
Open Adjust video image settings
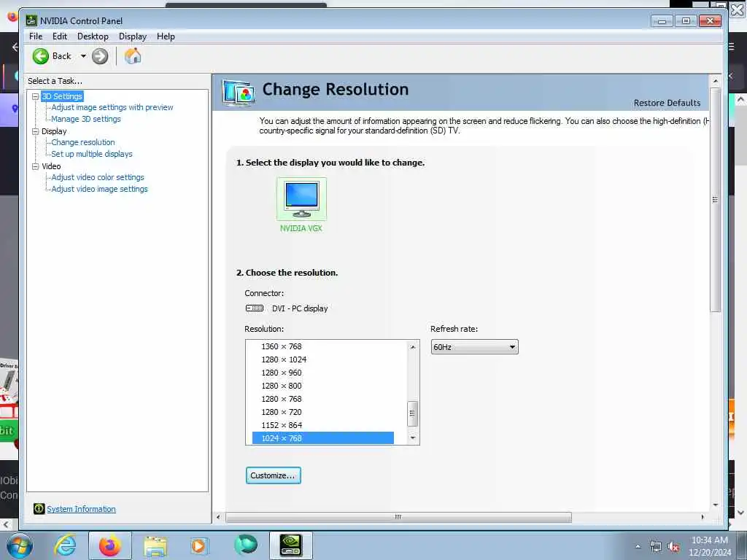pyautogui.click(x=99, y=189)
